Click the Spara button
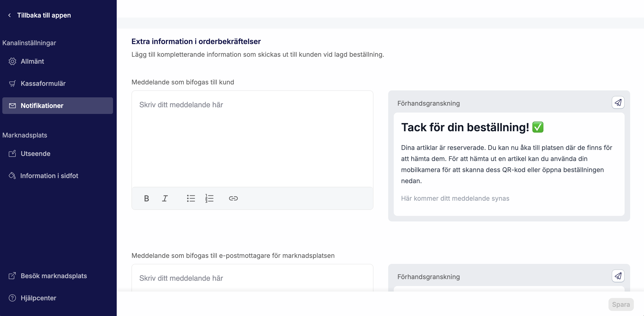Screen dimensions: 644x316 point(621,304)
